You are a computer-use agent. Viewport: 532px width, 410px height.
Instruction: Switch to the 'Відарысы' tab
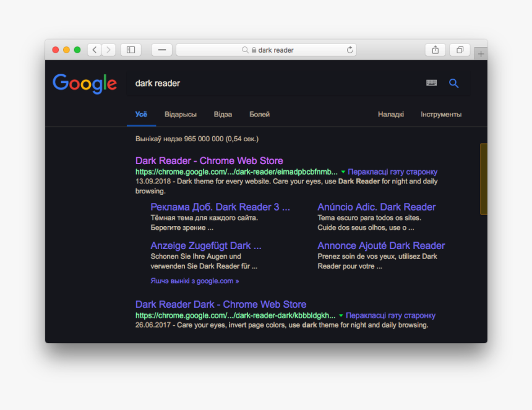click(x=181, y=115)
